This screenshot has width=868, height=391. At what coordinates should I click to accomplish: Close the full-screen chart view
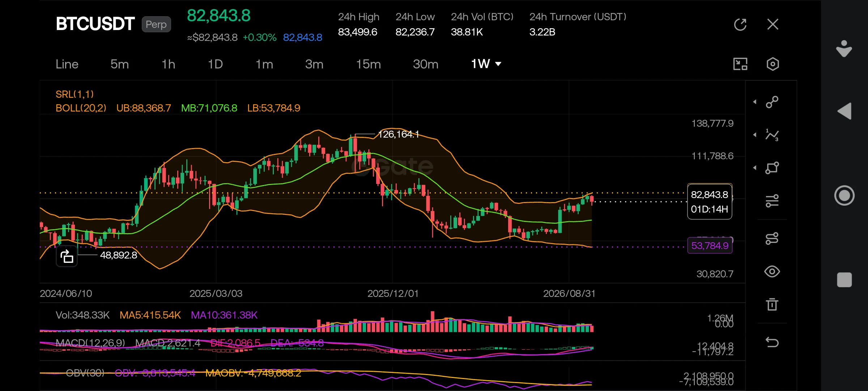(773, 24)
